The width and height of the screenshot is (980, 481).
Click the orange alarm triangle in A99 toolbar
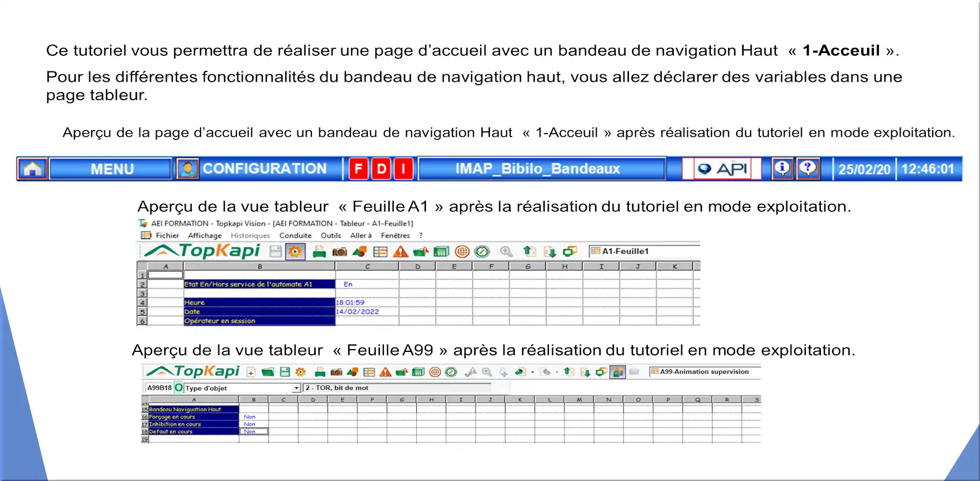(385, 372)
